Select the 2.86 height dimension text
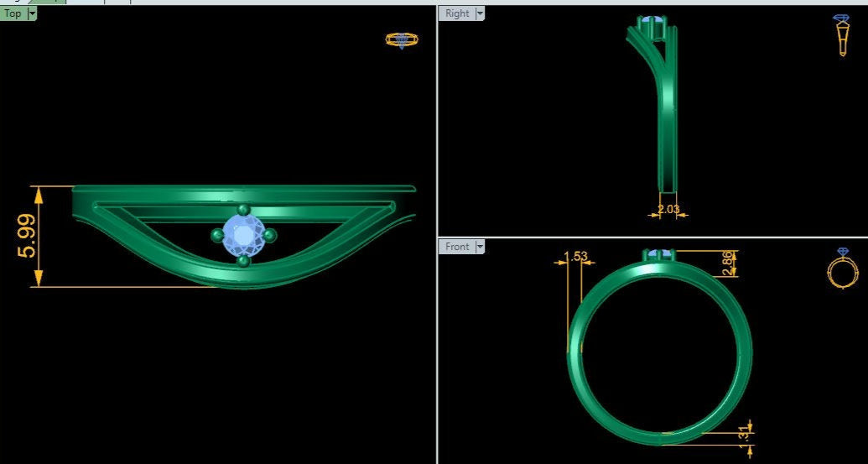 [x=727, y=261]
